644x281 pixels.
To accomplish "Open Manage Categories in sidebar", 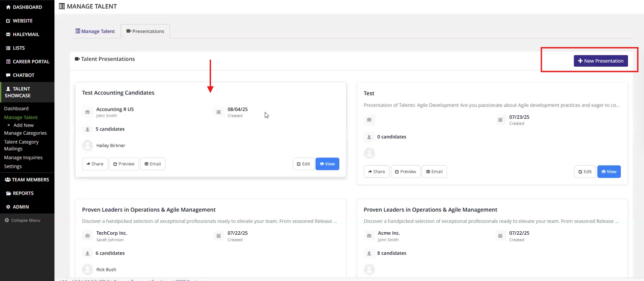I will tap(25, 133).
